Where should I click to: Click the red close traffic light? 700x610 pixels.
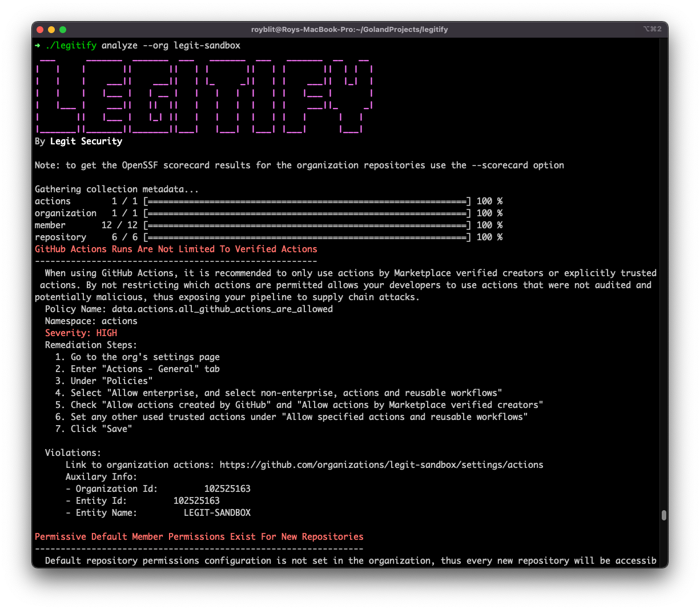(39, 29)
